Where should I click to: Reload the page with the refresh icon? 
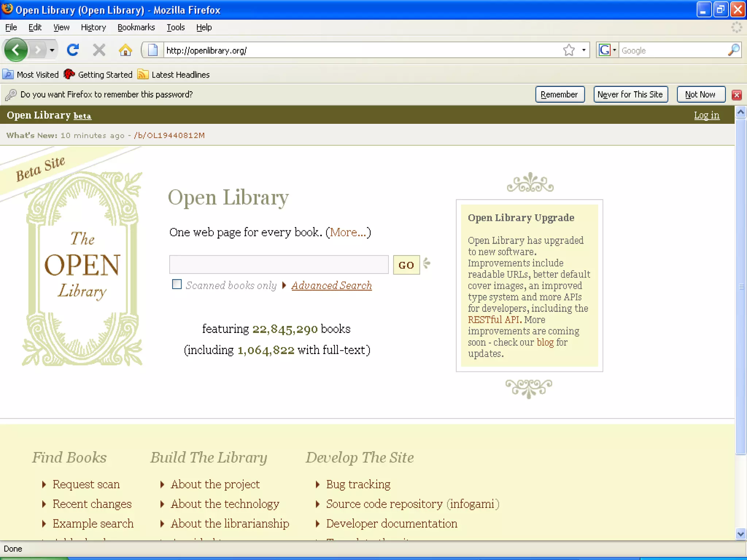tap(73, 50)
